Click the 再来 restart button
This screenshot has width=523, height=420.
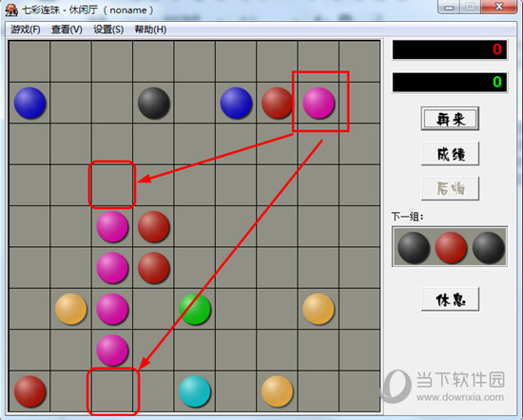(x=450, y=119)
